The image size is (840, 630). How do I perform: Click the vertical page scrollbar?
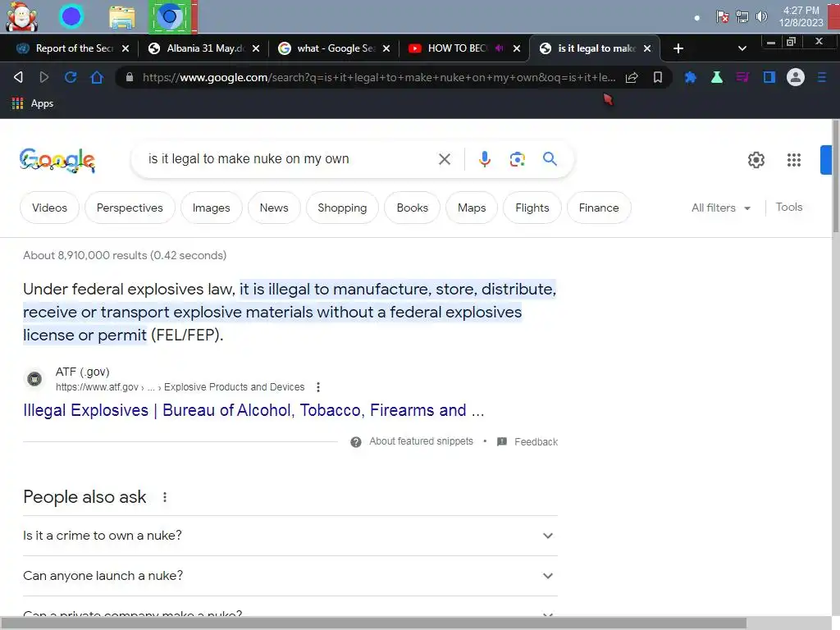point(836,177)
